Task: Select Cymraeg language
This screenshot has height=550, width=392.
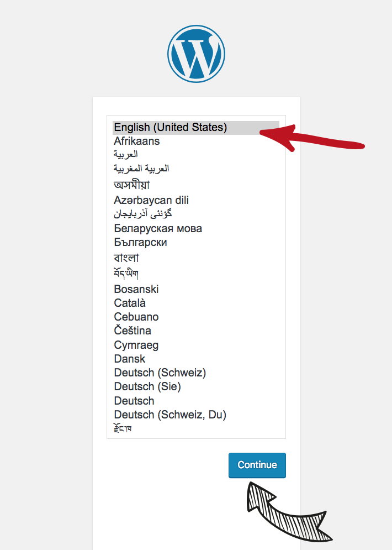Action: [x=136, y=345]
